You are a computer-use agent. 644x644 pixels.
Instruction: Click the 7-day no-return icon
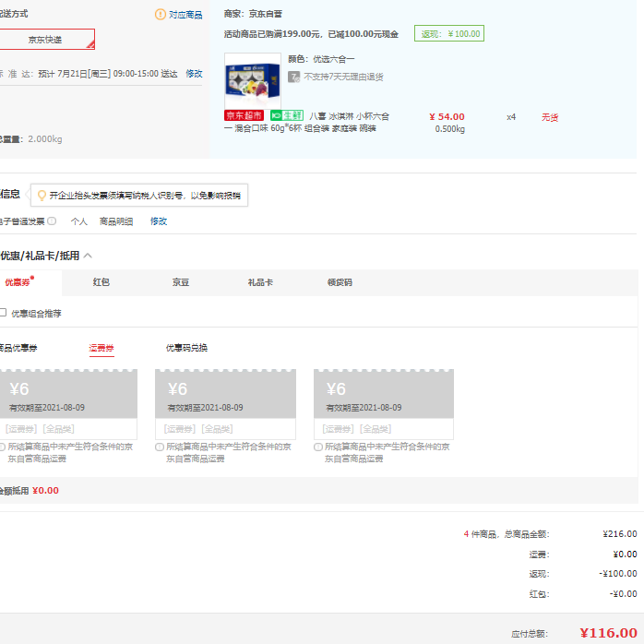[x=293, y=77]
